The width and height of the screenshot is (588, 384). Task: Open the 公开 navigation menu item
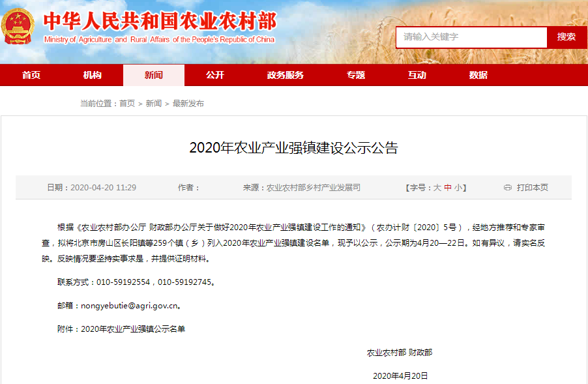click(214, 75)
